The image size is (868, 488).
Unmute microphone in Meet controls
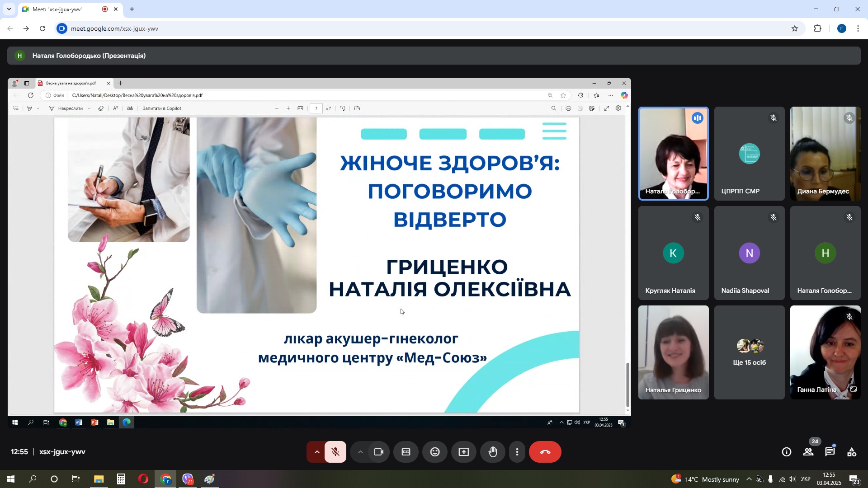(x=335, y=452)
